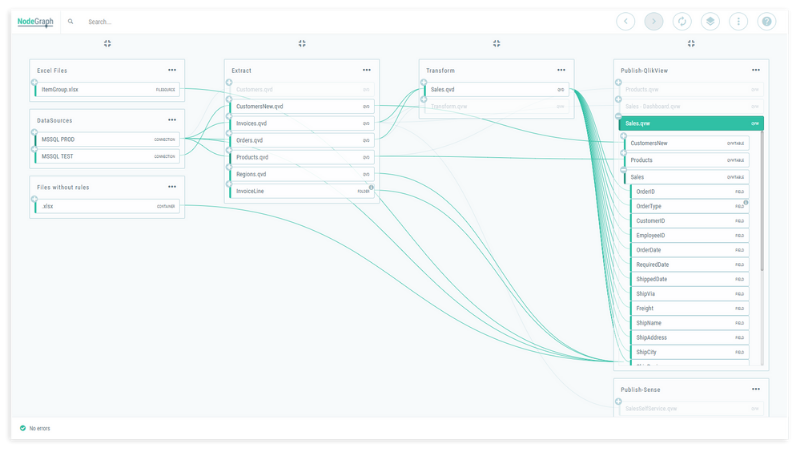Open the layers icon in the toolbar

(710, 21)
